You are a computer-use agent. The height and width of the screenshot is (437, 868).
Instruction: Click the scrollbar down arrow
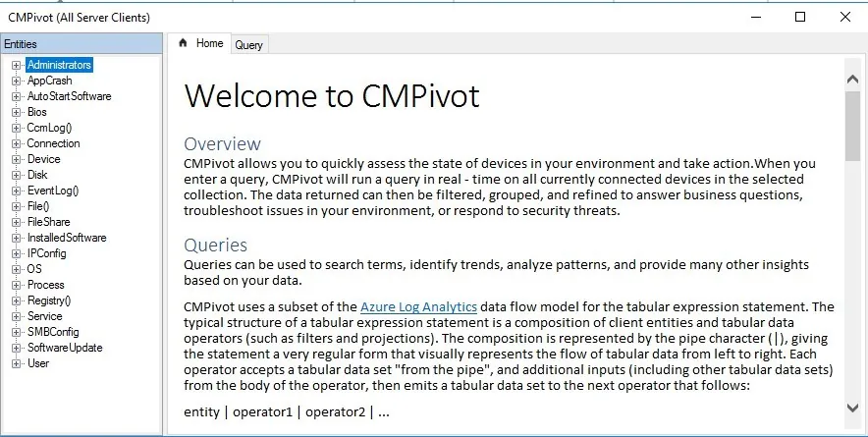pos(852,408)
